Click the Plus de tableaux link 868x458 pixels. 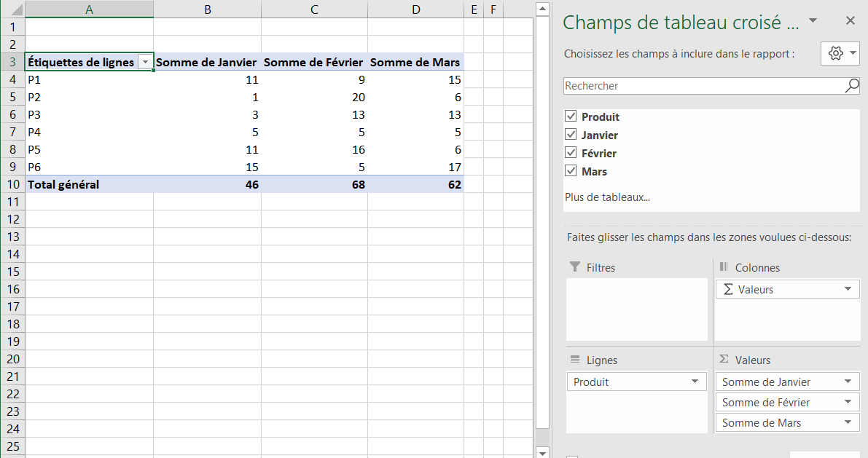pos(607,197)
